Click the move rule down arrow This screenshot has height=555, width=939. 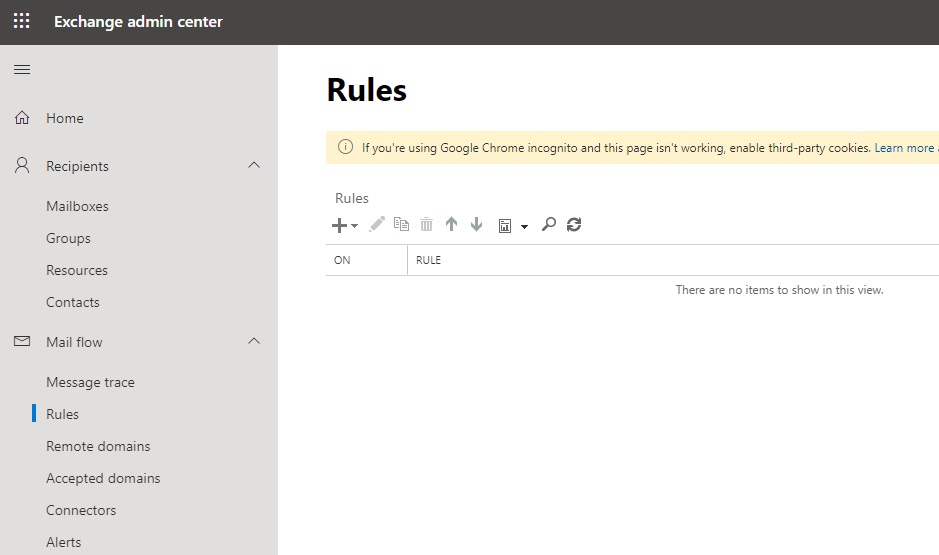[x=476, y=225]
